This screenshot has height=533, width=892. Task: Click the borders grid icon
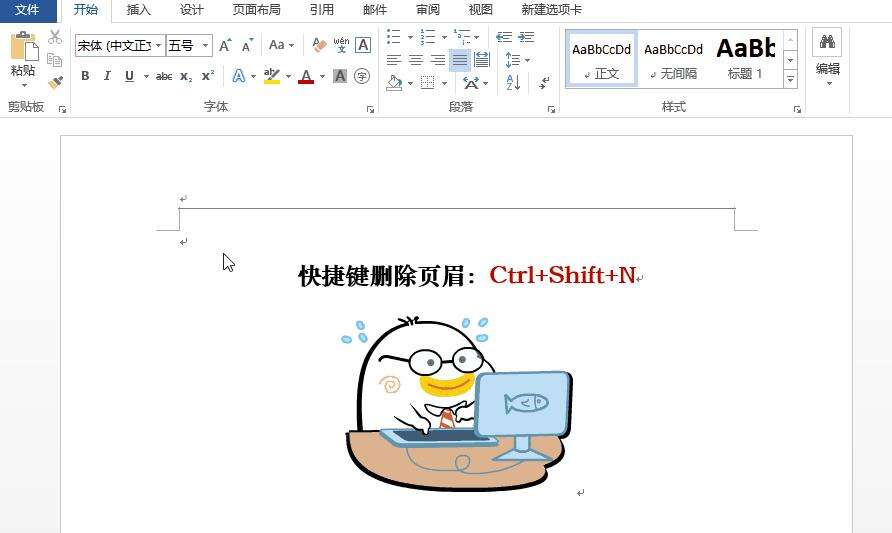[427, 83]
